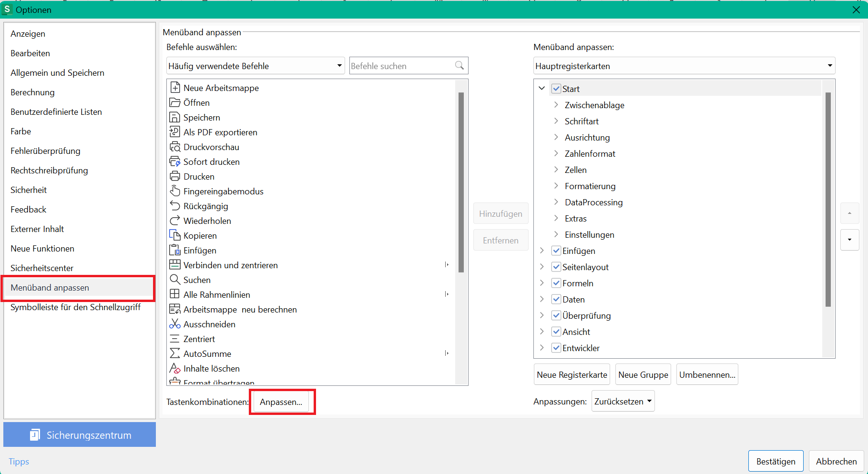
Task: Click the Kopieren icon
Action: pos(175,235)
